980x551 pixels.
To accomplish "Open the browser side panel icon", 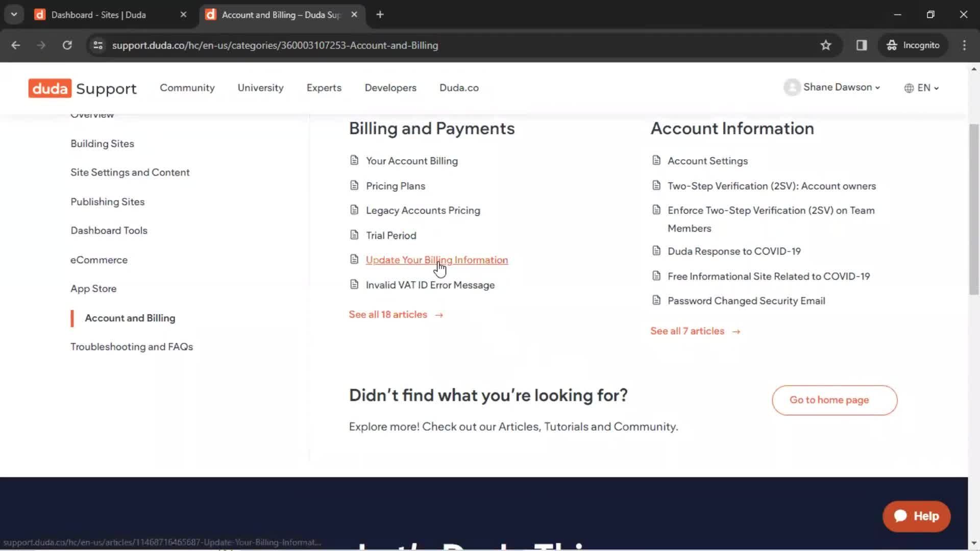I will coord(862,45).
